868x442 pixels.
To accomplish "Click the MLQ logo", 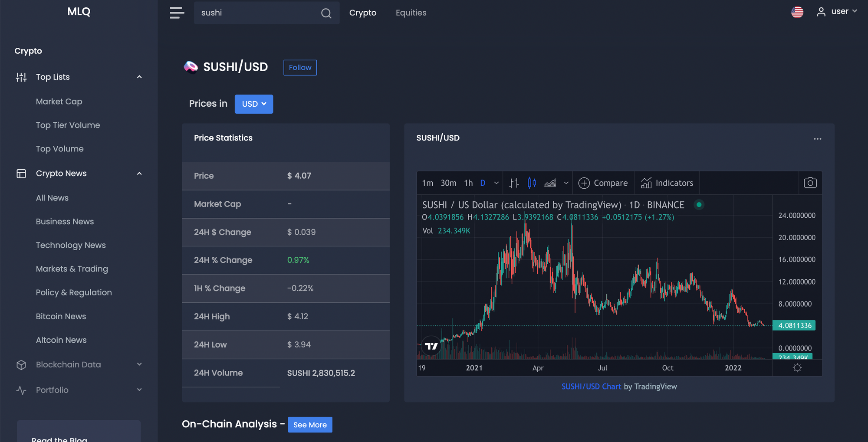I will pyautogui.click(x=79, y=12).
